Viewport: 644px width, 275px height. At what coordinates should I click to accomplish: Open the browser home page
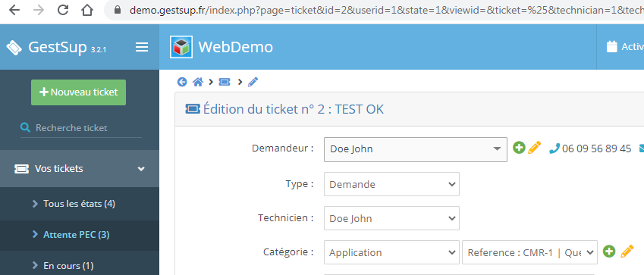click(x=87, y=10)
